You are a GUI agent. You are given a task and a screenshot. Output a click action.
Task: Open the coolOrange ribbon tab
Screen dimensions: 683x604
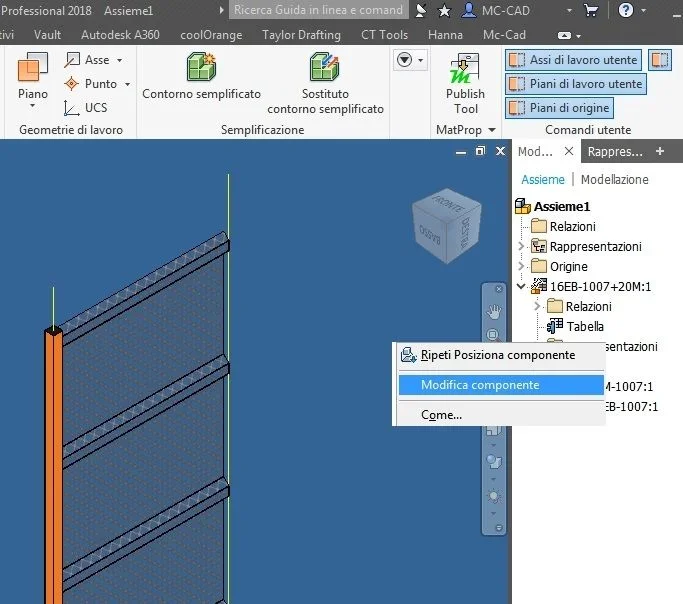pos(211,35)
